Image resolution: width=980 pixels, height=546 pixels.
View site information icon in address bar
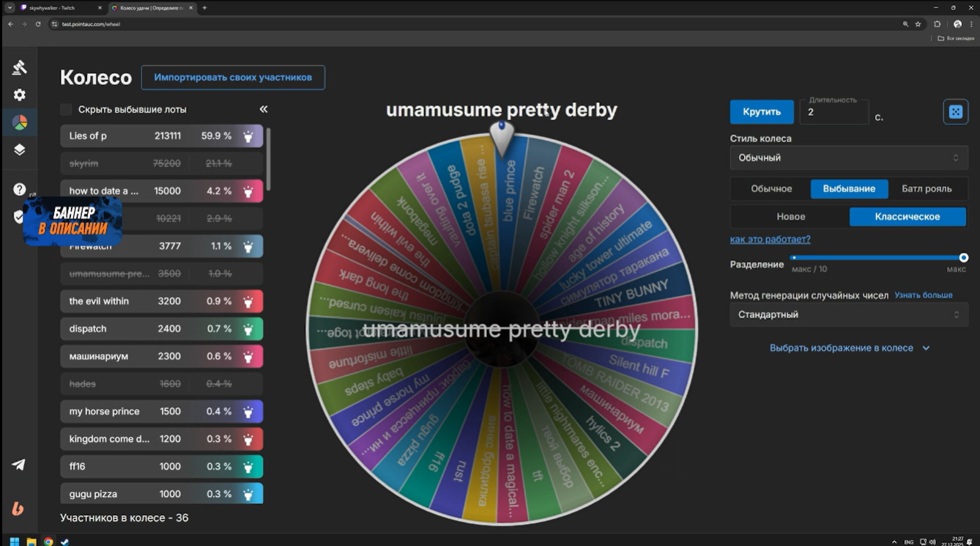pos(54,24)
